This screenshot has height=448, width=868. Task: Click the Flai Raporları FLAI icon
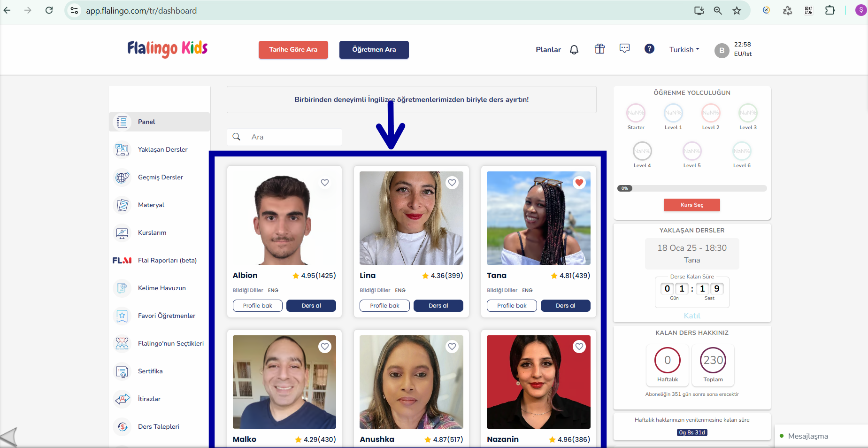122,260
